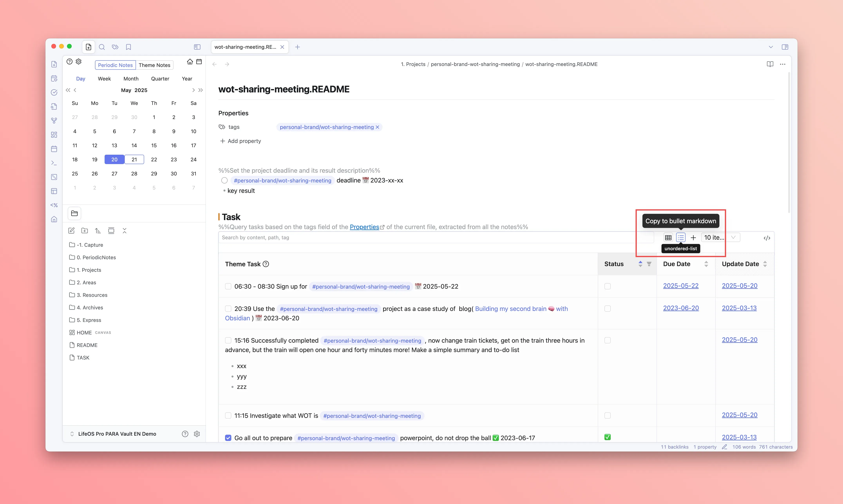Click the new note pencil icon
The image size is (843, 504).
coord(71,231)
